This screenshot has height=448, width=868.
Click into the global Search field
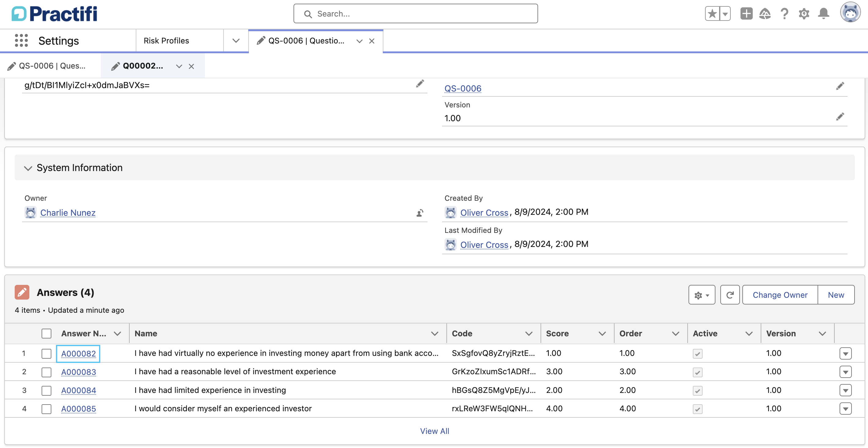pyautogui.click(x=416, y=14)
